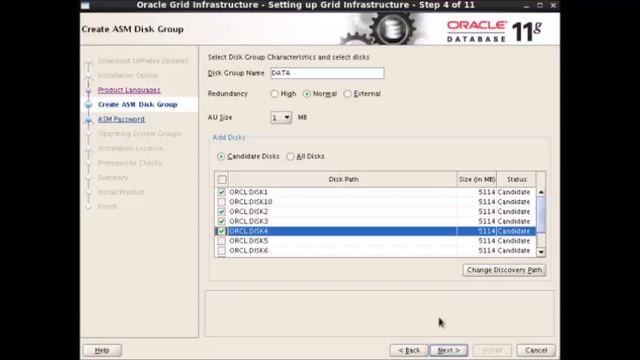
Task: Click the Status column header
Action: 516,179
